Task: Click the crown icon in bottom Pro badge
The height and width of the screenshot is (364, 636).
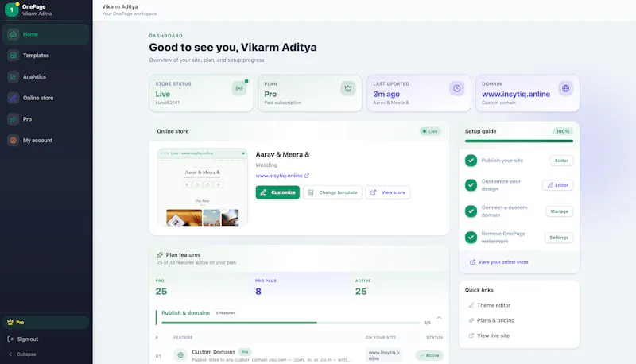Action: pyautogui.click(x=10, y=323)
